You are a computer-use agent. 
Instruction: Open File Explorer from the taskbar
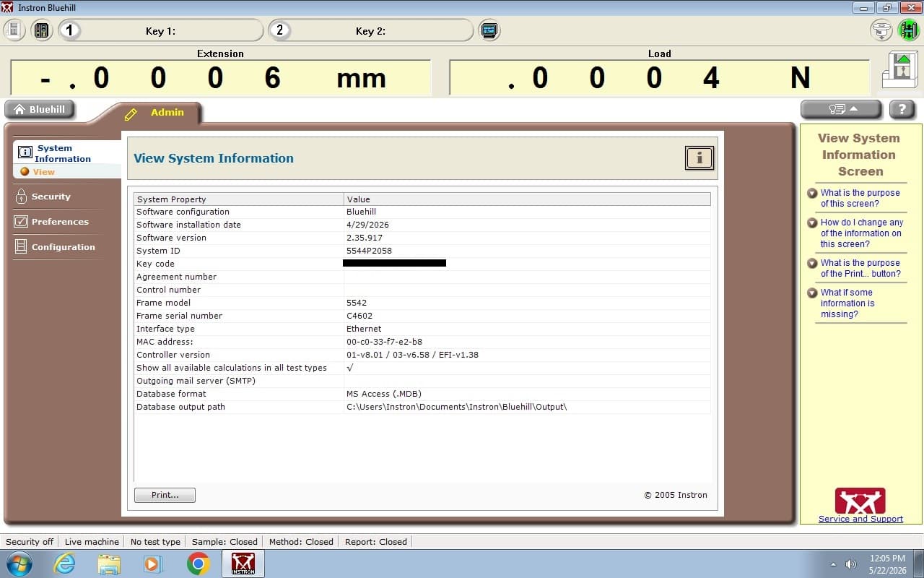coord(109,564)
